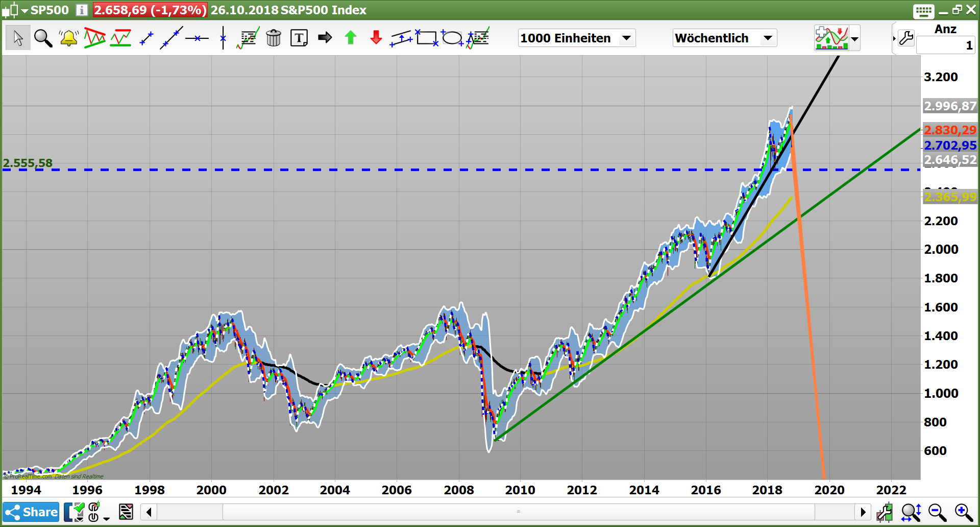This screenshot has height=527, width=980.
Task: Click the blue 2.702,95 price axis label
Action: [x=950, y=145]
